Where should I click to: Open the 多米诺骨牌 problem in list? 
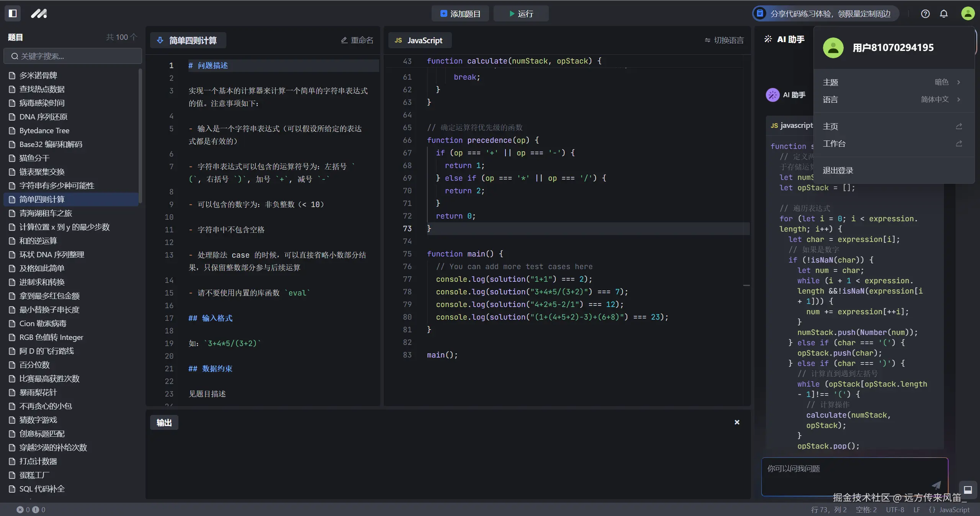click(x=38, y=75)
